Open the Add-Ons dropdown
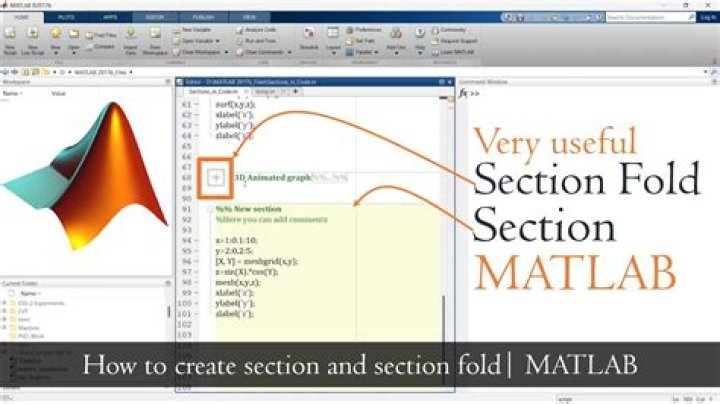The image size is (720, 404). pyautogui.click(x=396, y=53)
